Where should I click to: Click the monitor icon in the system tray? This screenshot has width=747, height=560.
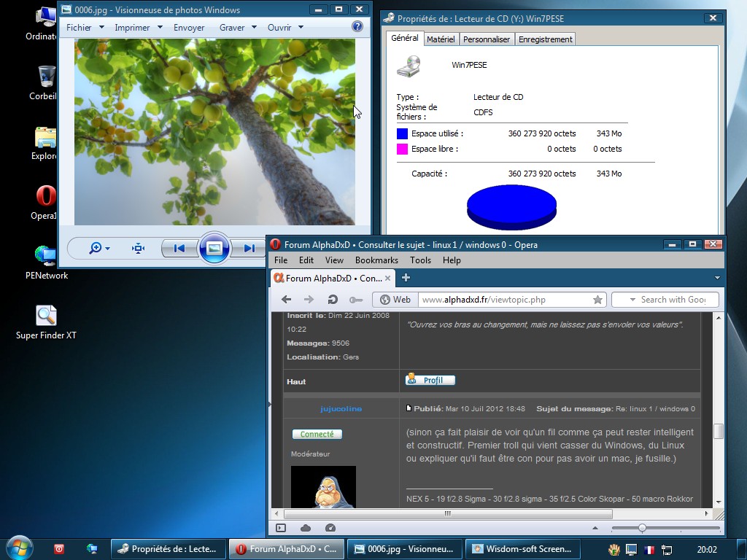point(631,550)
